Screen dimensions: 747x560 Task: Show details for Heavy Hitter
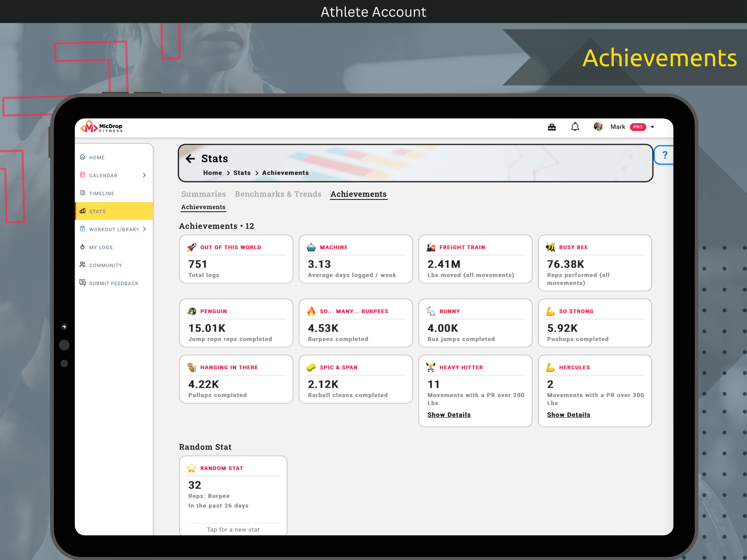pos(449,415)
